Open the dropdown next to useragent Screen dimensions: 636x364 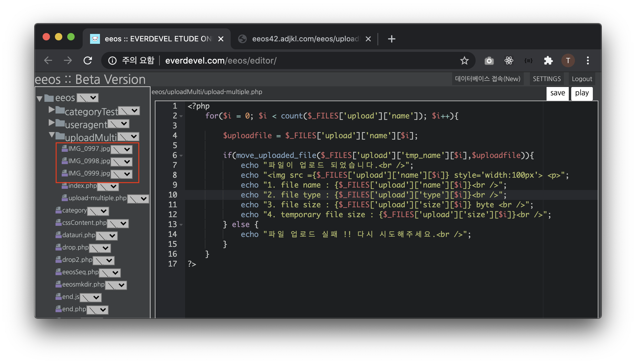tap(118, 124)
